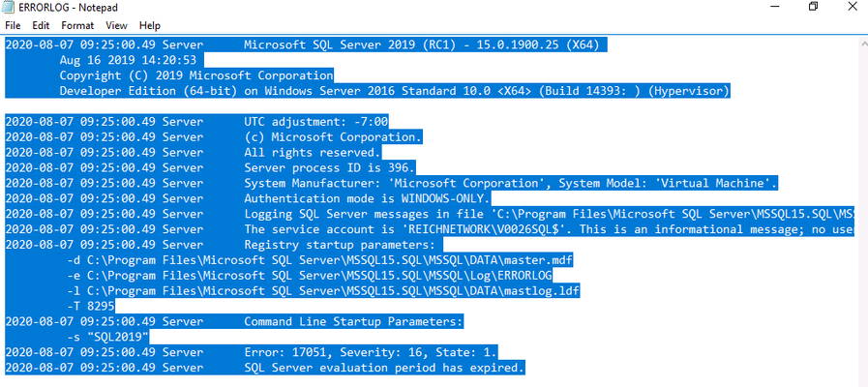This screenshot has width=868, height=387.
Task: Open the File menu
Action: pyautogui.click(x=13, y=25)
